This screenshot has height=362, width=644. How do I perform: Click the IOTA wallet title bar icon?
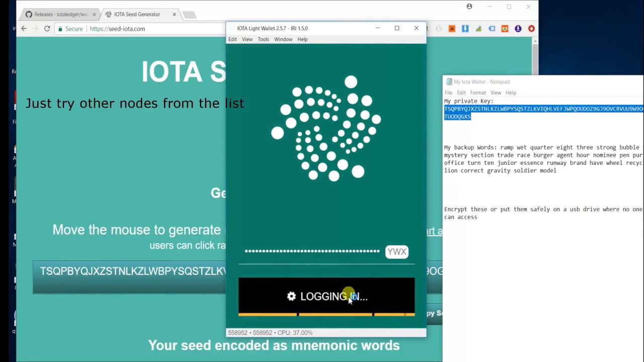[231, 29]
